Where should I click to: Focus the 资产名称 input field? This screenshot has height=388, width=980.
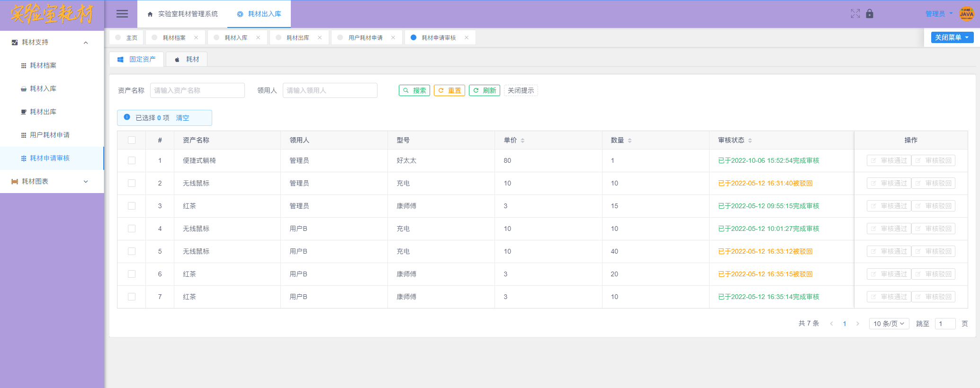pyautogui.click(x=197, y=90)
